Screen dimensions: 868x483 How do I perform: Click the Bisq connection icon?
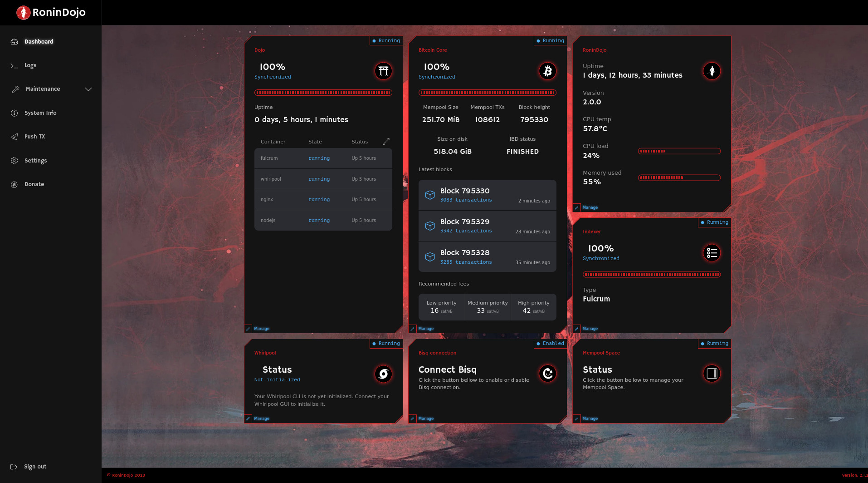(547, 374)
